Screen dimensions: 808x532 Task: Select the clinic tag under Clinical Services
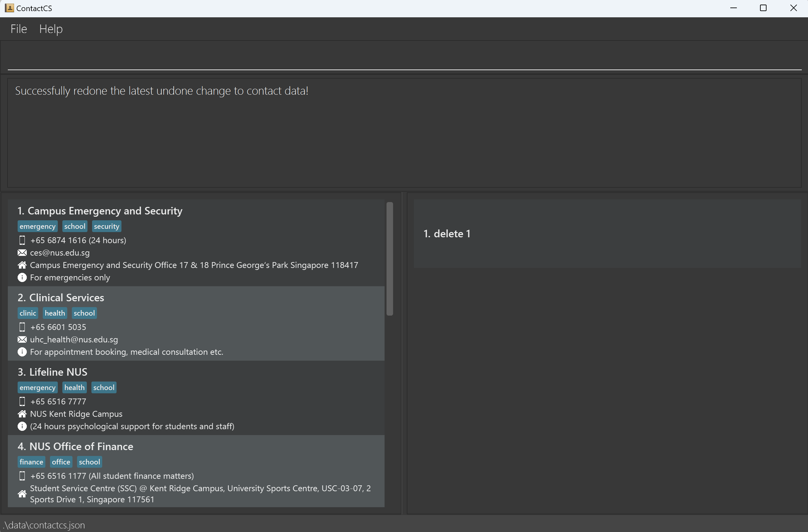28,313
